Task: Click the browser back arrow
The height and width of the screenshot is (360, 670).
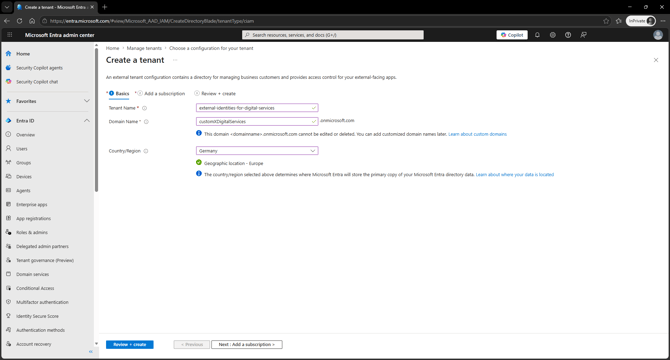Action: click(x=7, y=21)
